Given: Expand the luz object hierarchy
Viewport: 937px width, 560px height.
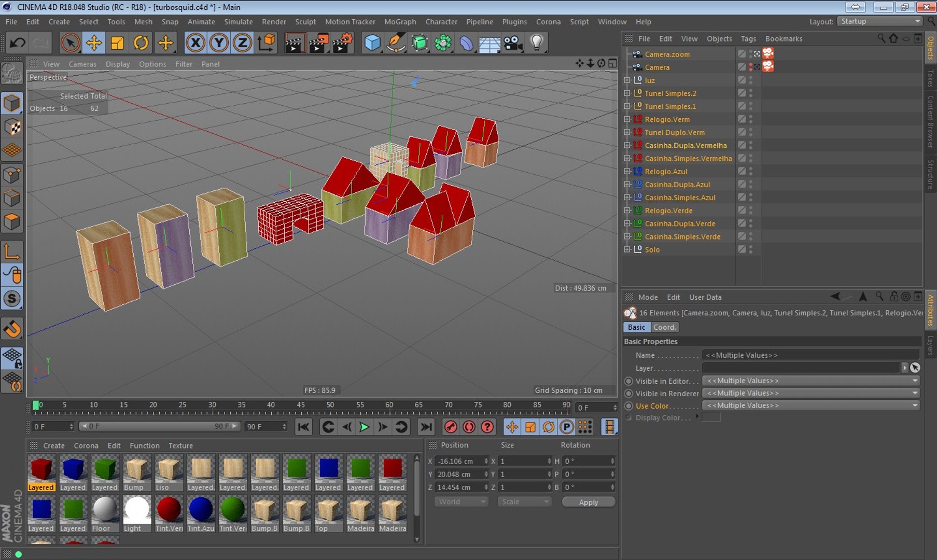Looking at the screenshot, I should click(x=627, y=80).
